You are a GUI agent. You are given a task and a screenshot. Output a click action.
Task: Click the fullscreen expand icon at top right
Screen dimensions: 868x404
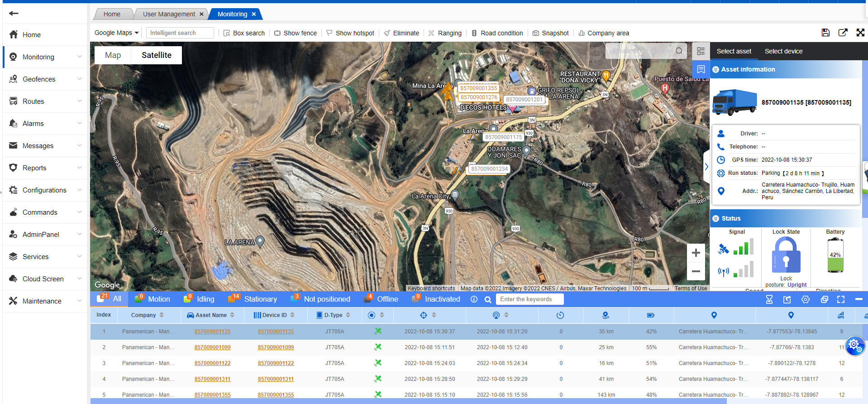[860, 33]
